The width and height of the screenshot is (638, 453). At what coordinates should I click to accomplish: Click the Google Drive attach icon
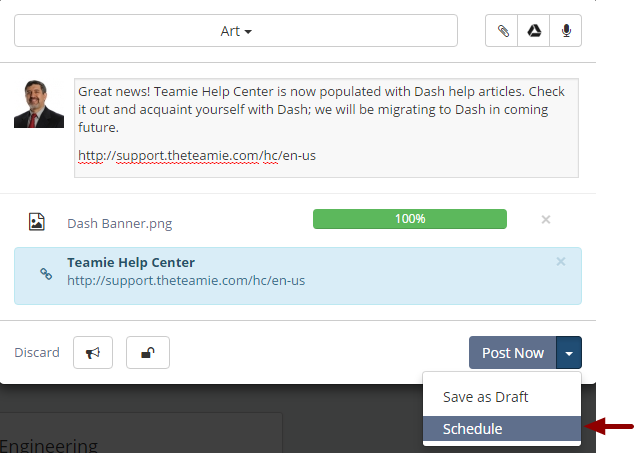534,31
